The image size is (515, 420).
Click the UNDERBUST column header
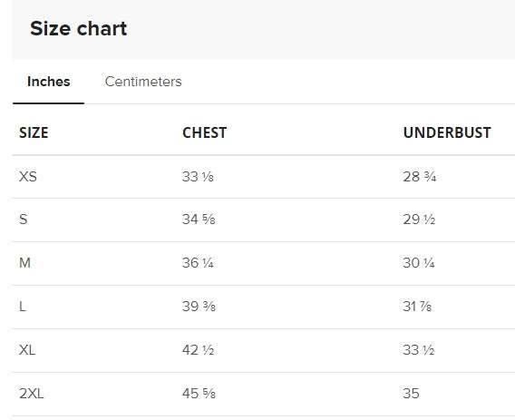pos(447,132)
